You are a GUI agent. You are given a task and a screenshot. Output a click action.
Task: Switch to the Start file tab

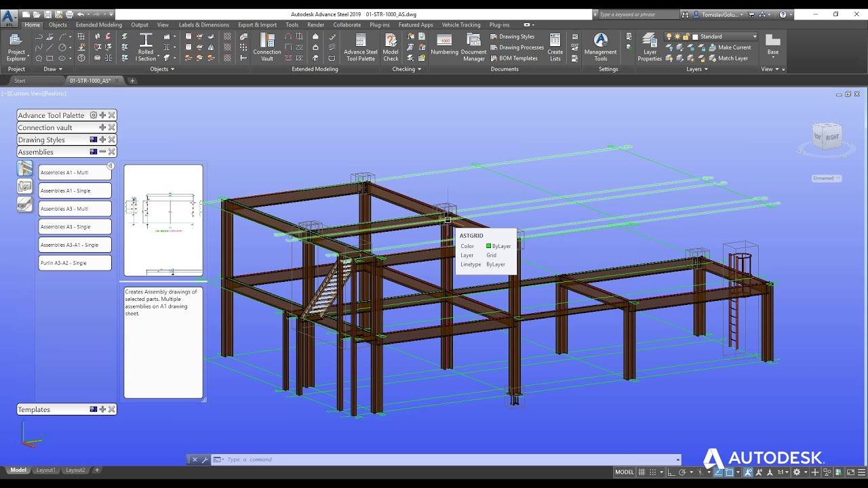click(20, 81)
